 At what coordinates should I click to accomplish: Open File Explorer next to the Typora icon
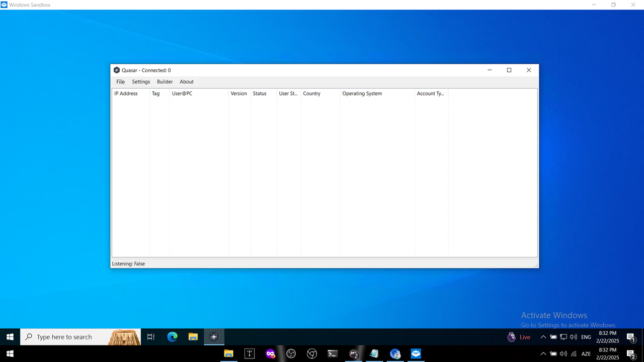pos(228,354)
